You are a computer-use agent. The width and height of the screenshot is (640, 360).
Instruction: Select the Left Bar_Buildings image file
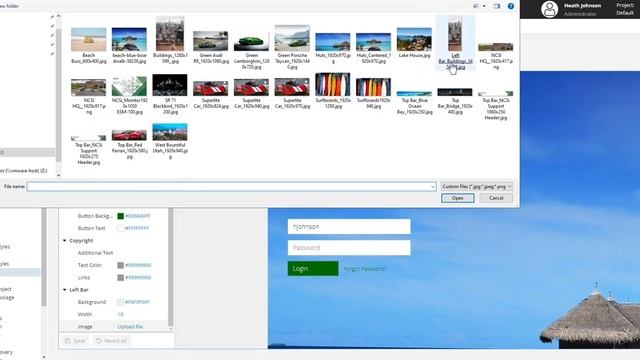click(455, 43)
